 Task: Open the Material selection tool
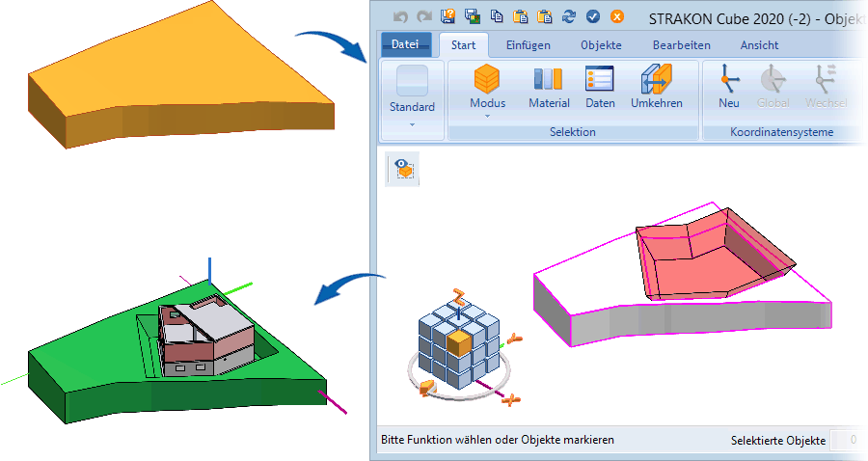click(x=549, y=81)
